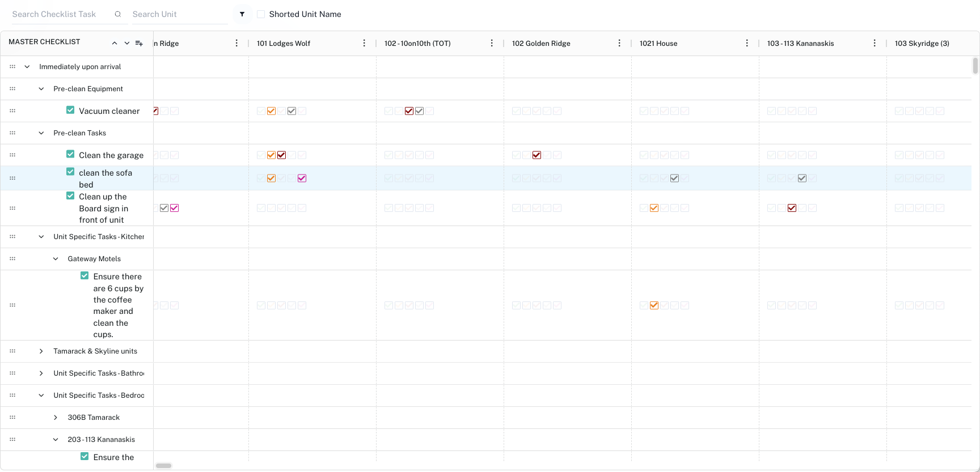The height and width of the screenshot is (472, 980).
Task: Select the 103-113 Kananaskis column header
Action: tap(800, 44)
